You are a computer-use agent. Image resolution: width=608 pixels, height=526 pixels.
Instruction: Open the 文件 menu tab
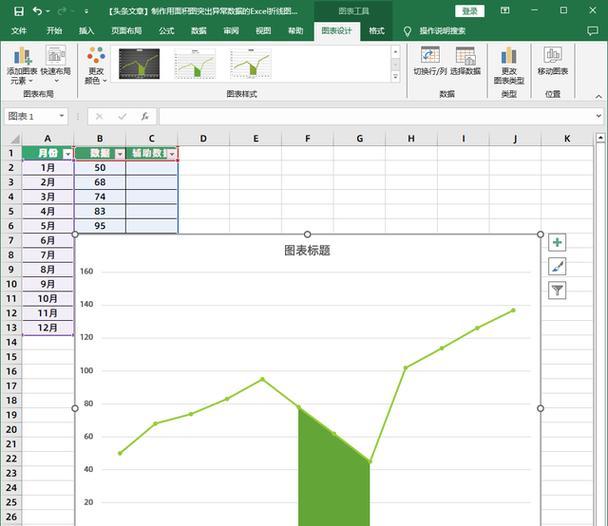[19, 31]
